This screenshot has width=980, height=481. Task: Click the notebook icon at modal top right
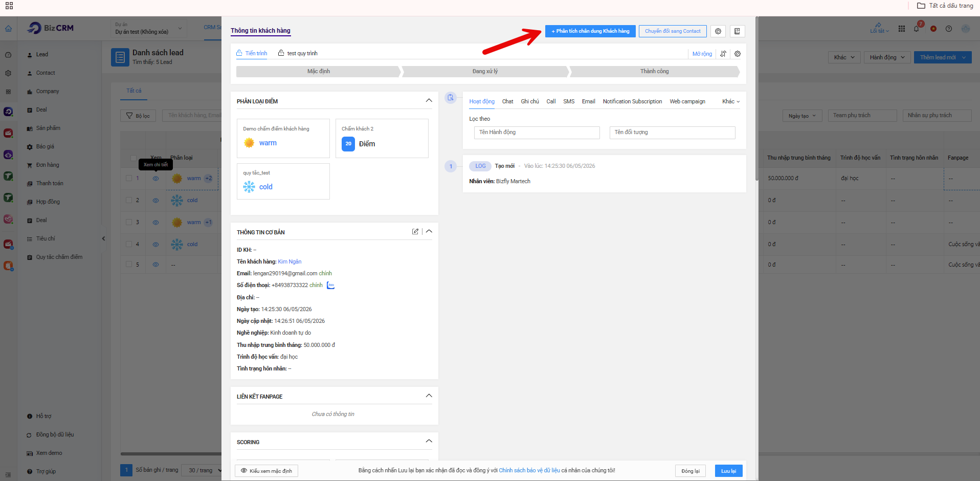click(x=737, y=31)
